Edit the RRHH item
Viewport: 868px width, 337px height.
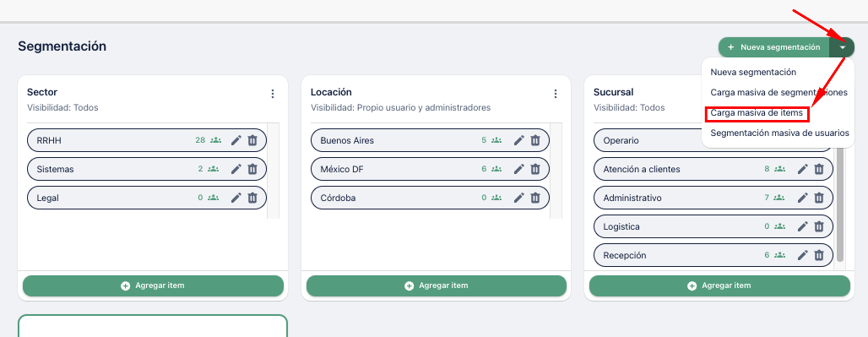click(236, 140)
